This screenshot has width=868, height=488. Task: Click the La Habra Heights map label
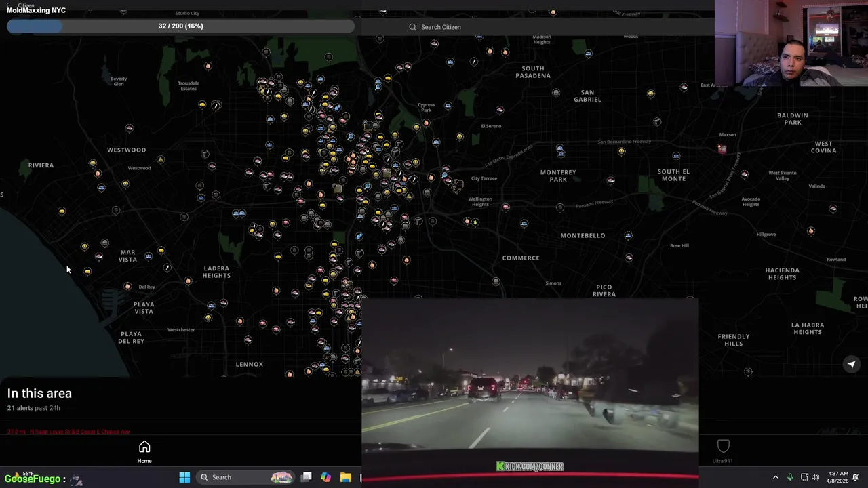click(x=808, y=328)
